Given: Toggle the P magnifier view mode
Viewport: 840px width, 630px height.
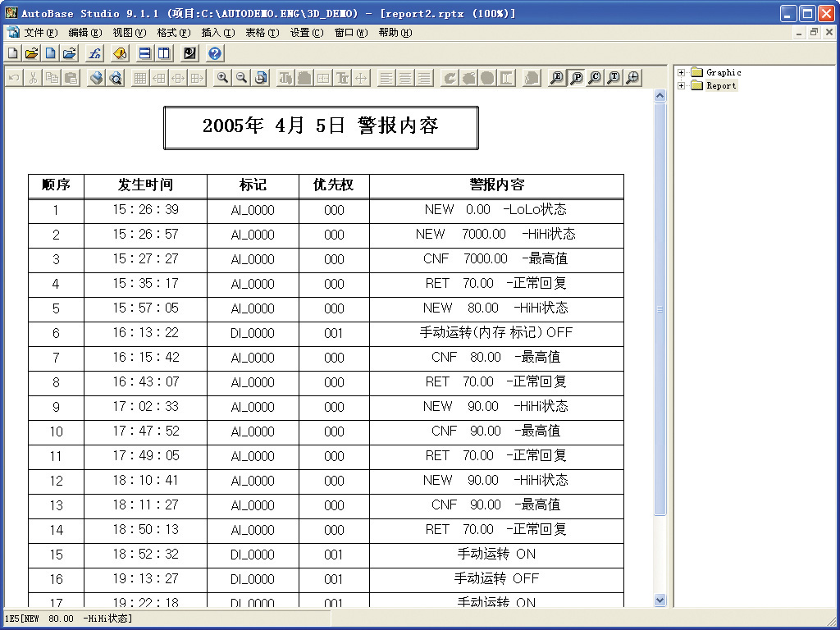Looking at the screenshot, I should point(577,78).
